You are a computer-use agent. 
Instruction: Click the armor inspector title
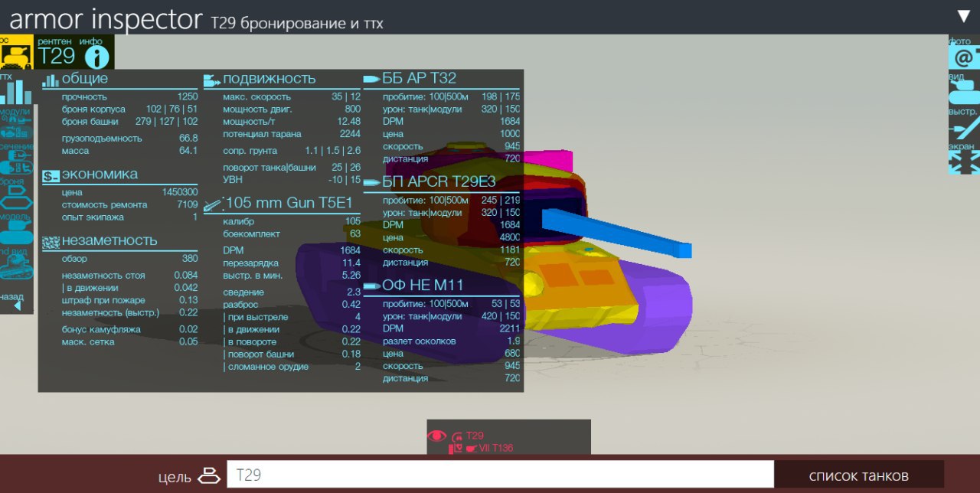[106, 18]
